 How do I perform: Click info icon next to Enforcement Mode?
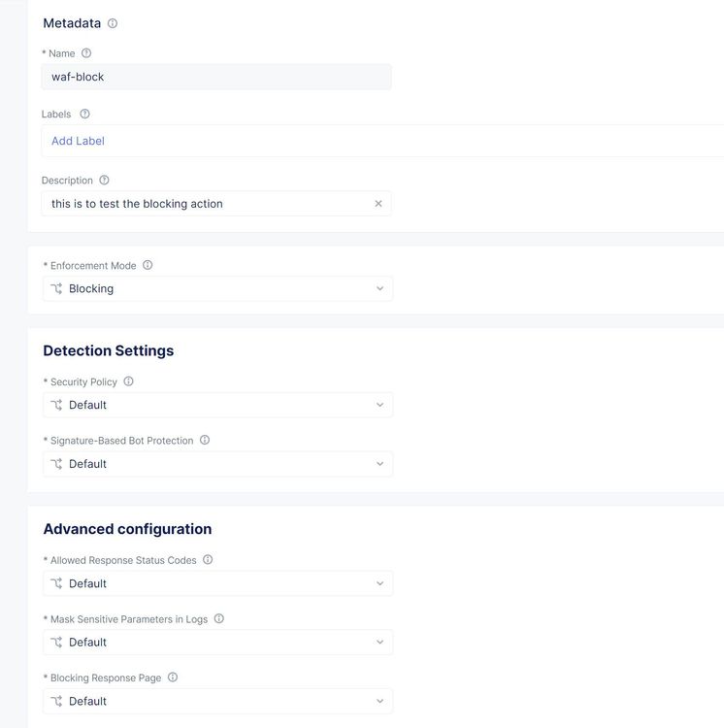click(x=148, y=265)
